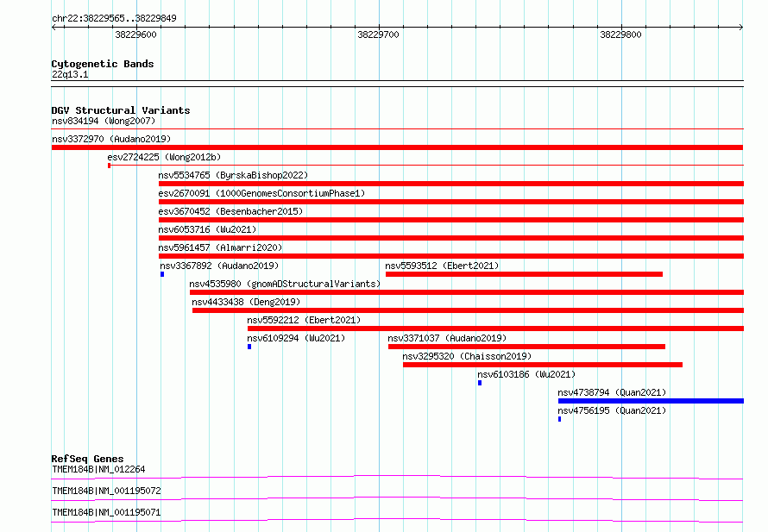This screenshot has width=768, height=532.
Task: Open nsv5961457 (Almarri2020) variant label
Action: [220, 247]
